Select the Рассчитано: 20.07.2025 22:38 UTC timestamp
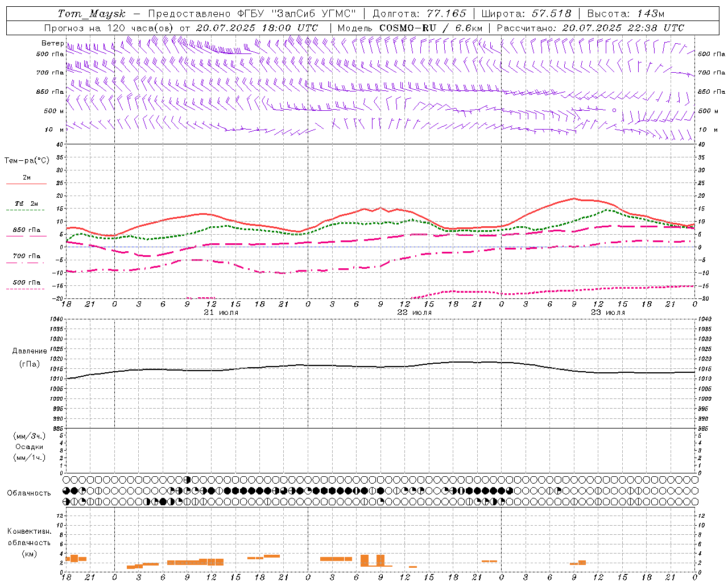The height and width of the screenshot is (582, 728). (x=590, y=28)
